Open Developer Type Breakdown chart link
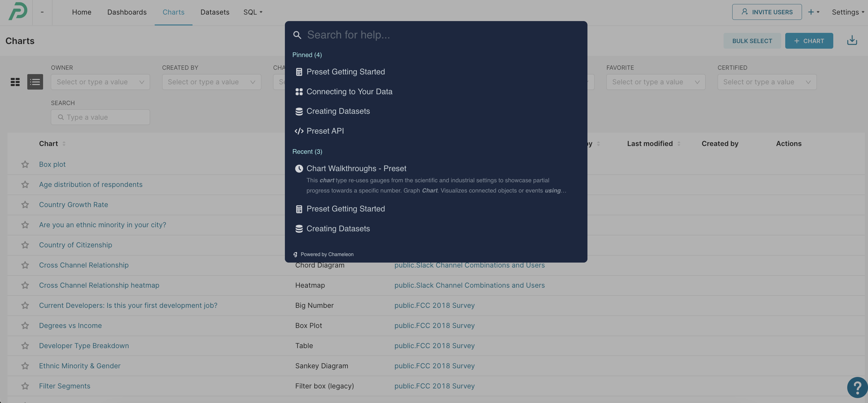Screen dimensions: 868x403 coord(84,346)
